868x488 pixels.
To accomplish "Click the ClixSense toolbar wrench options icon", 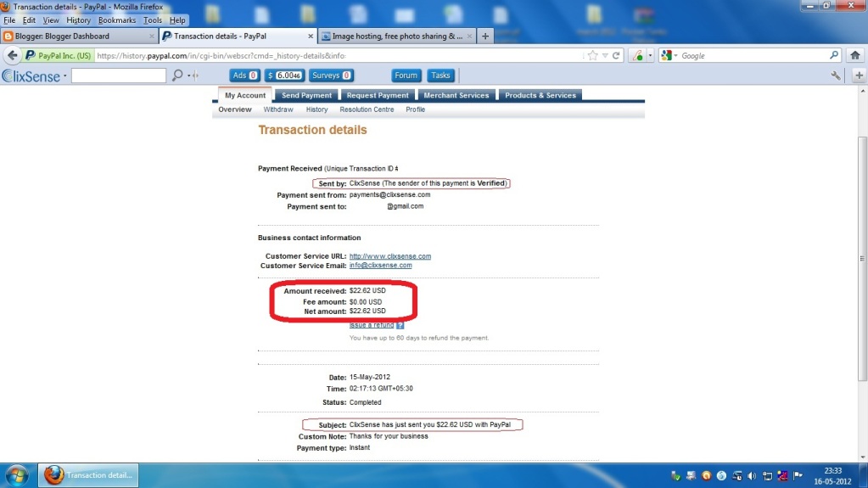I will tap(836, 76).
